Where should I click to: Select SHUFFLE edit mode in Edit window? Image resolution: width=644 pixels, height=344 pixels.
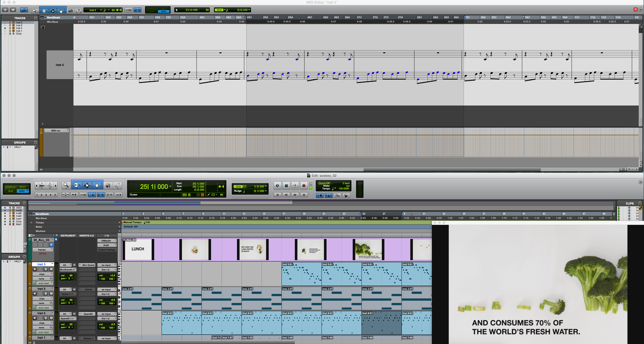pyautogui.click(x=10, y=187)
